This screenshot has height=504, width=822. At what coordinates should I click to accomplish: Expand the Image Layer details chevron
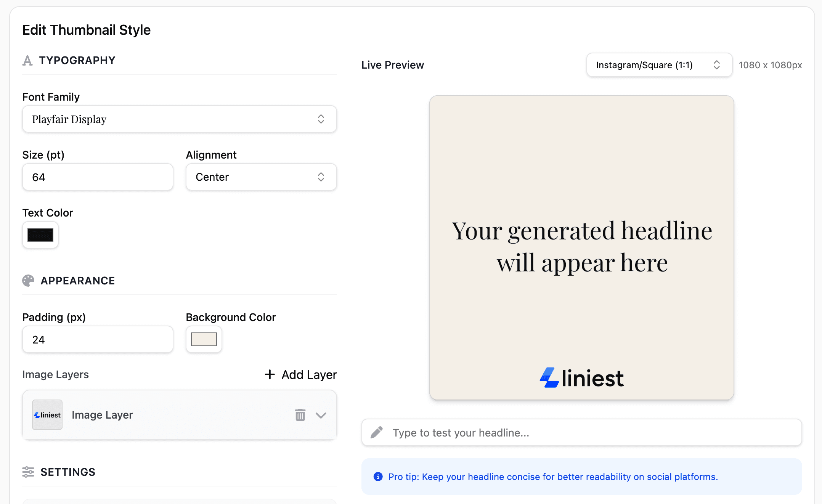click(x=321, y=415)
